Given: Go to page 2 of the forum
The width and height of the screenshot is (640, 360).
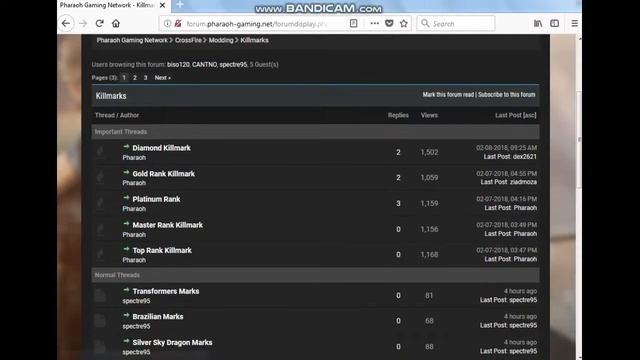Looking at the screenshot, I should pos(135,78).
